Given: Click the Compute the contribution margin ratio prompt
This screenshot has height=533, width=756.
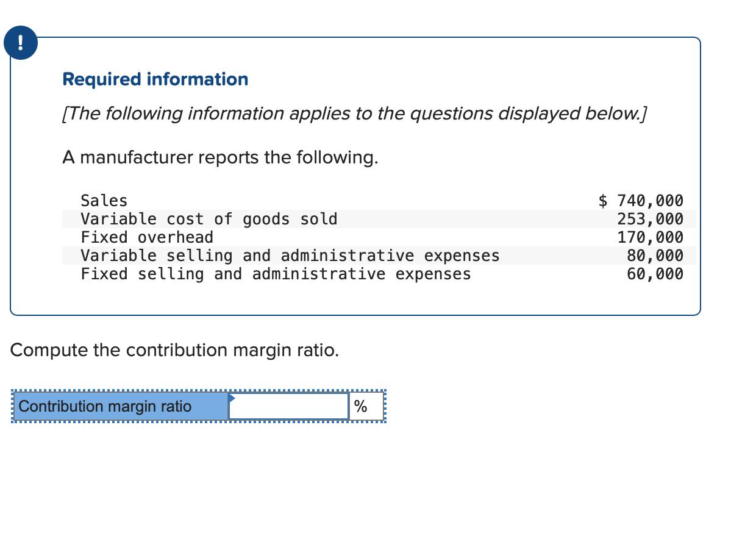Looking at the screenshot, I should point(175,350).
